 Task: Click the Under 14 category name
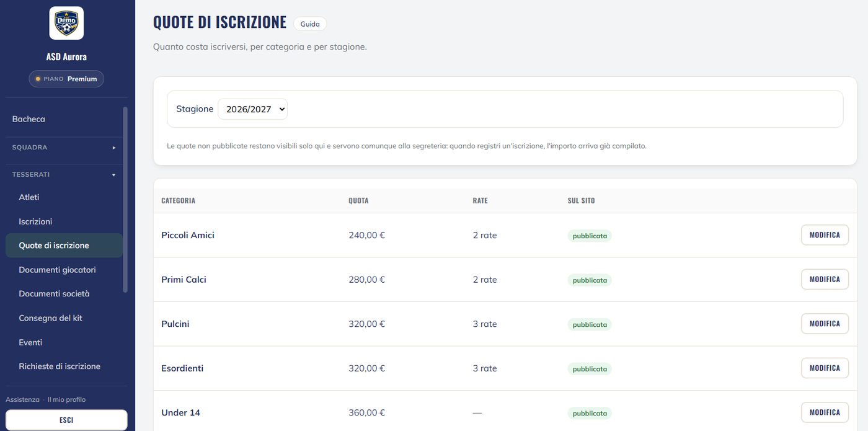point(180,412)
